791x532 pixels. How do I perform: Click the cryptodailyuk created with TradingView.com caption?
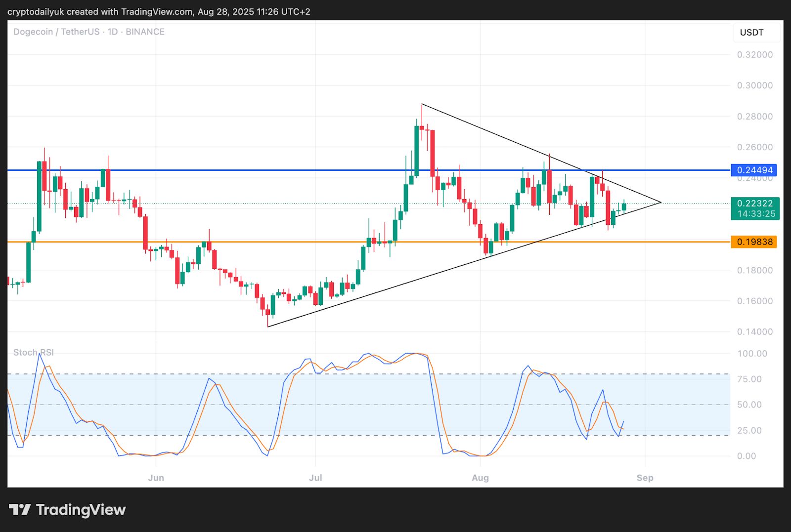pyautogui.click(x=159, y=11)
